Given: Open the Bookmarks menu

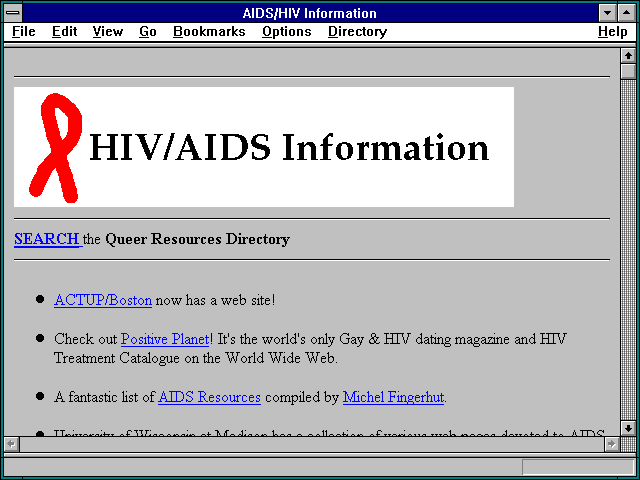Looking at the screenshot, I should point(209,32).
